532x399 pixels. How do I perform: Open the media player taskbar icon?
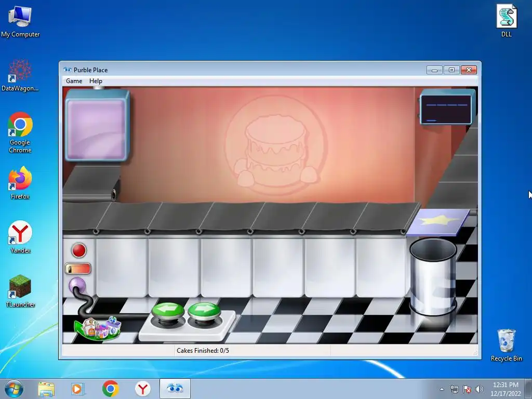click(78, 389)
